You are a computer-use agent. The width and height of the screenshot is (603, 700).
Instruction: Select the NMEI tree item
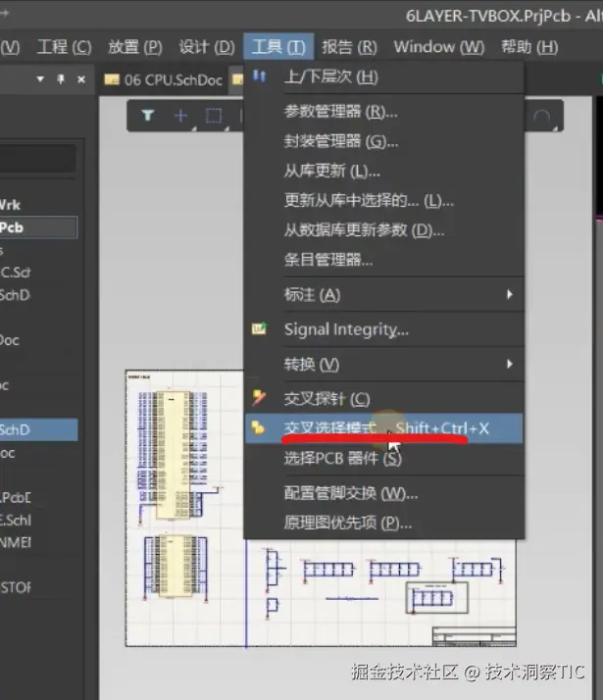16,542
